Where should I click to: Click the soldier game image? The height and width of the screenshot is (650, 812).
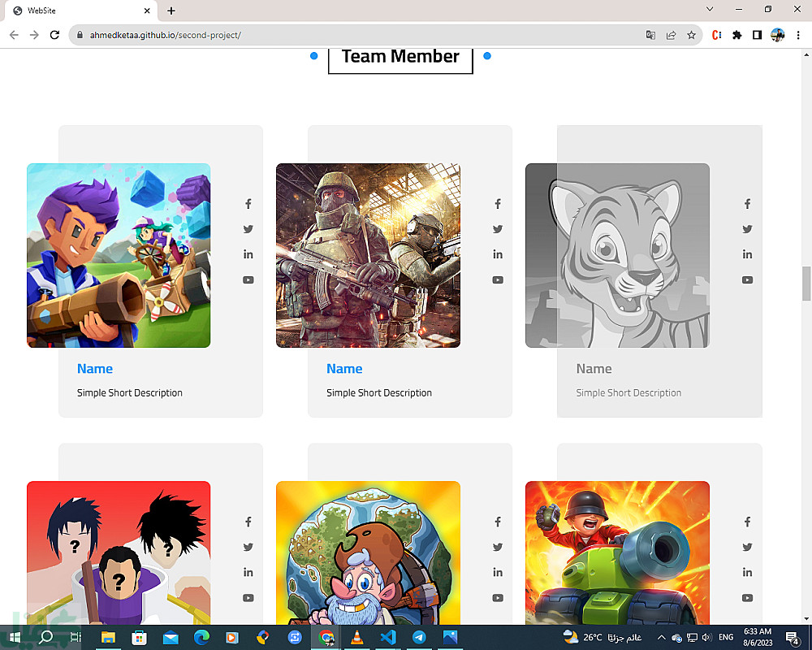tap(368, 256)
